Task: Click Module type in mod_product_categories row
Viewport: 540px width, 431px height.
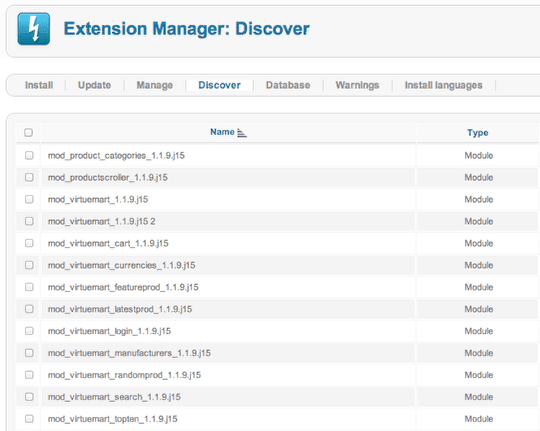Action: 479,155
